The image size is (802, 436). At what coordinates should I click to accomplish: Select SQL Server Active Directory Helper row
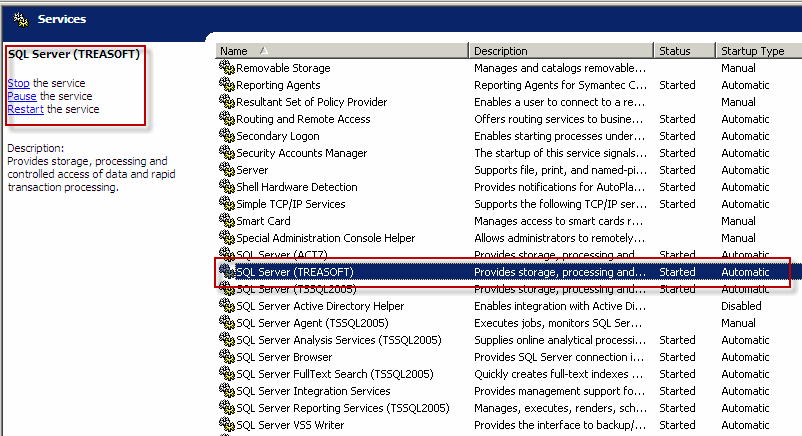pyautogui.click(x=320, y=306)
